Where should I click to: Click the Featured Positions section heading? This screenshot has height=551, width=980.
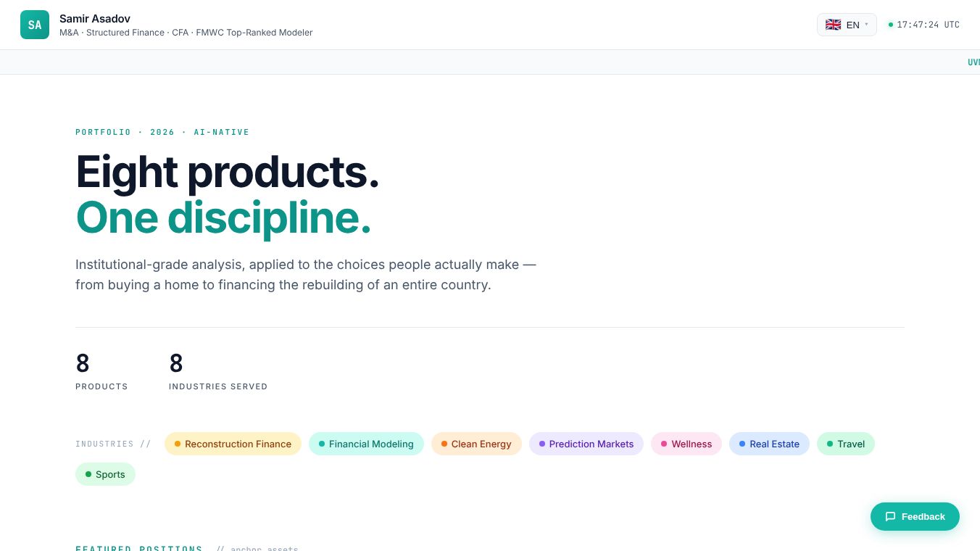[x=139, y=549]
